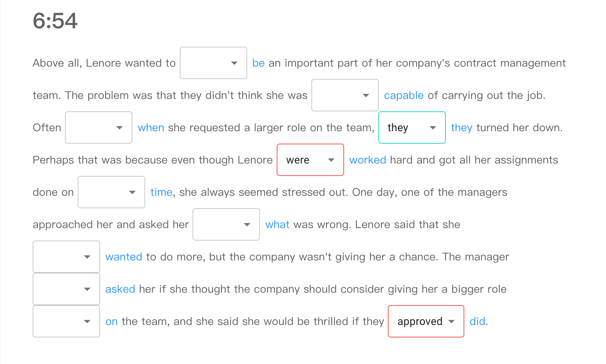Expand the dropdown before "asked"
This screenshot has height=364, width=606.
click(66, 289)
